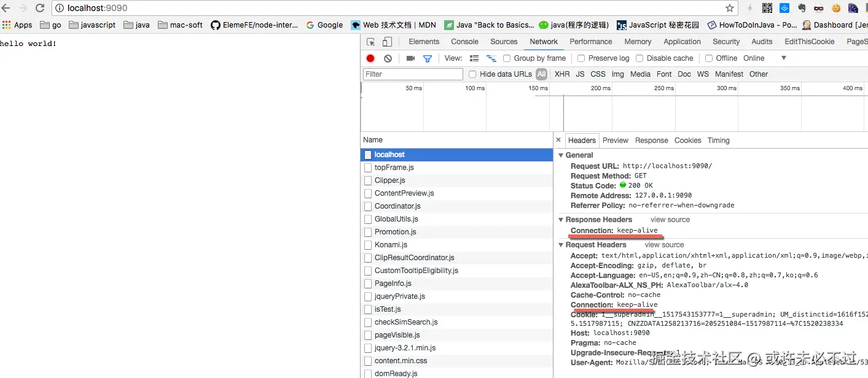
Task: Switch to the Console tab
Action: click(464, 42)
